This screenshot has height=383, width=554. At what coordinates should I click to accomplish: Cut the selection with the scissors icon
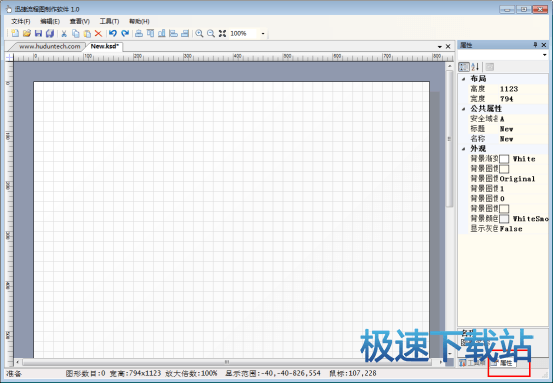coord(64,34)
